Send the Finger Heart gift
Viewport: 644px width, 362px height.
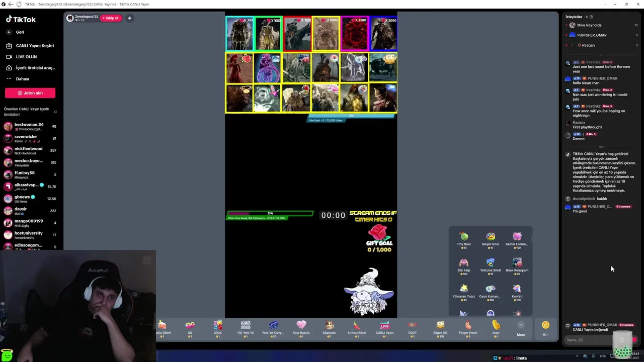pos(468,328)
